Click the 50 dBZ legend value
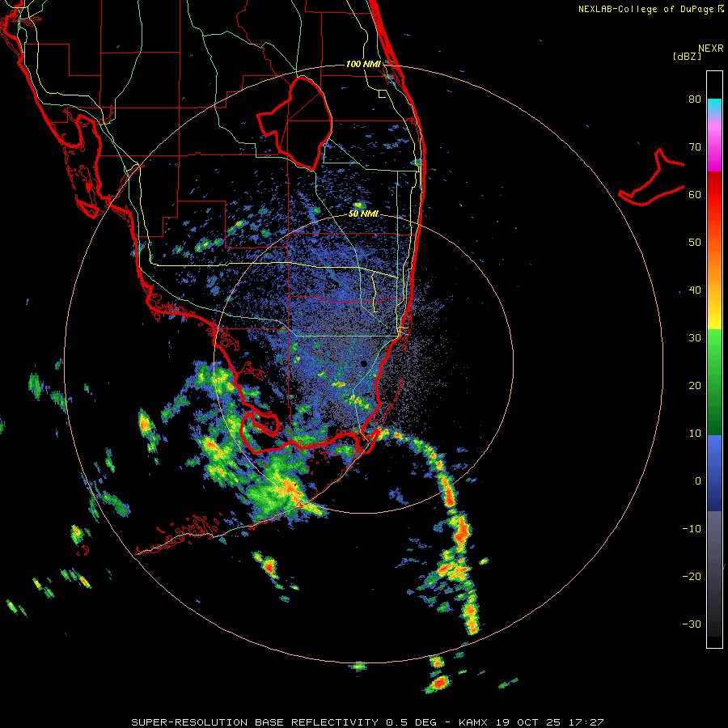Image resolution: width=728 pixels, height=728 pixels. point(695,243)
